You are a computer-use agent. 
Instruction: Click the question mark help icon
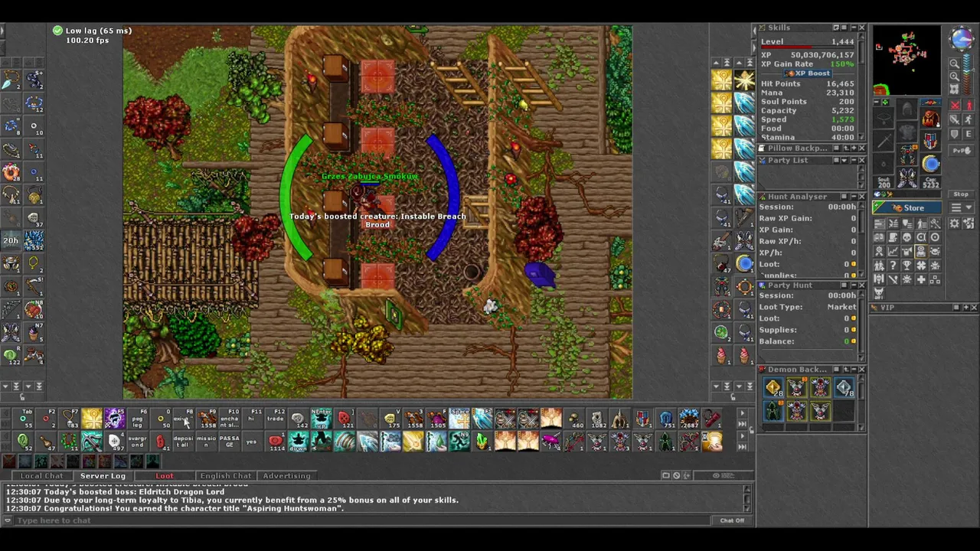(893, 265)
